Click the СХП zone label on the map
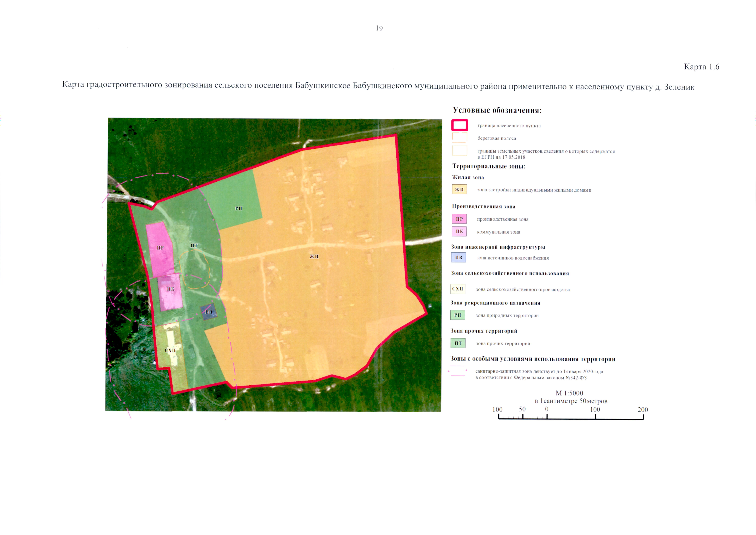The width and height of the screenshot is (756, 535). [x=170, y=350]
